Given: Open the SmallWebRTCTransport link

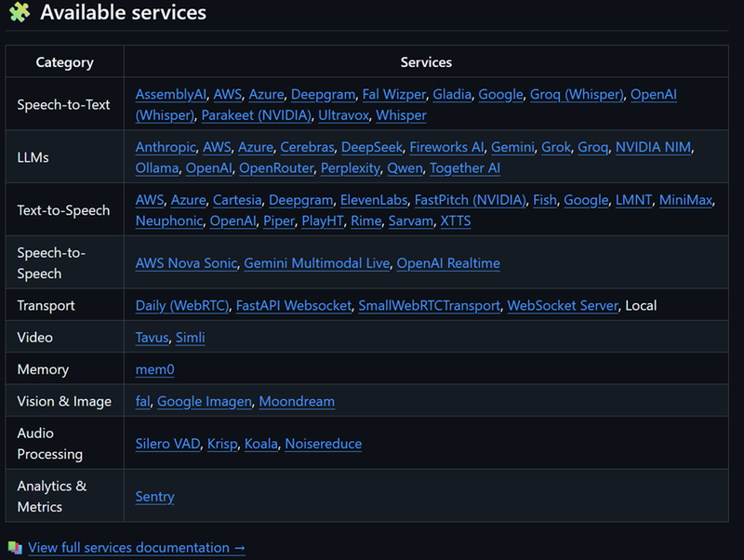Looking at the screenshot, I should (x=430, y=305).
